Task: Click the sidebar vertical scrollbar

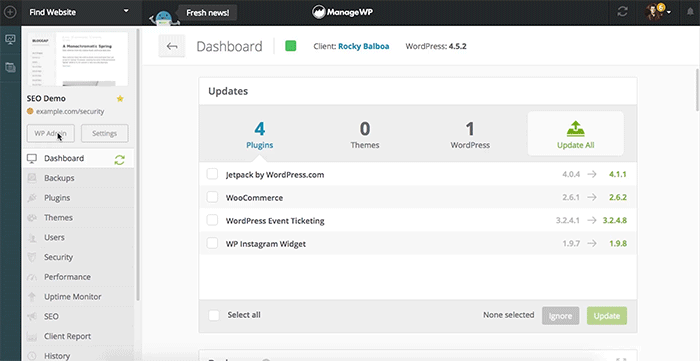Action: point(138,165)
